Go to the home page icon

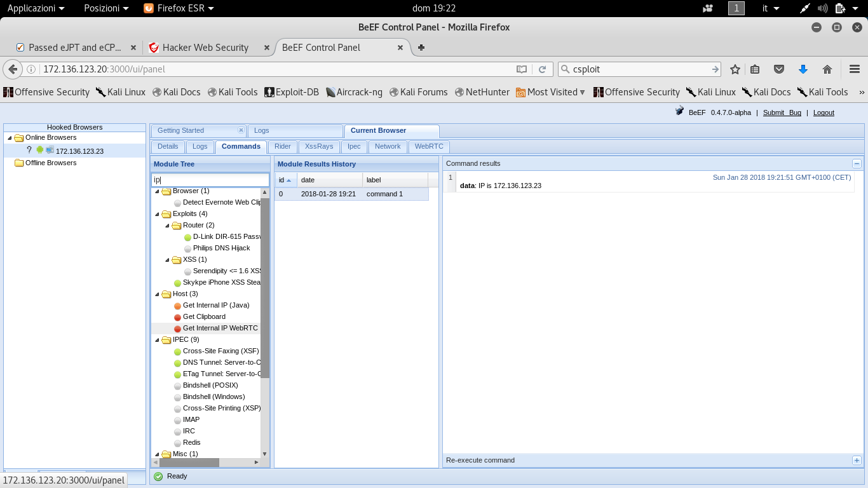coord(827,69)
